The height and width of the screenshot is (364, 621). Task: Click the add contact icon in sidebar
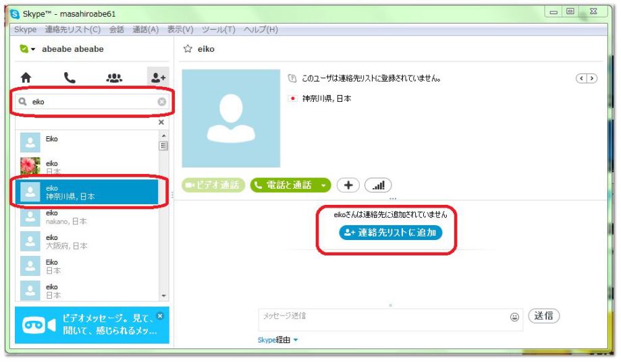[x=158, y=77]
